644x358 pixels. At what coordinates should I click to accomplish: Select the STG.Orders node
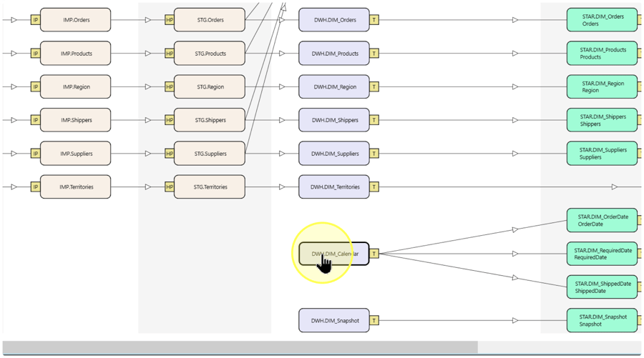tap(210, 20)
